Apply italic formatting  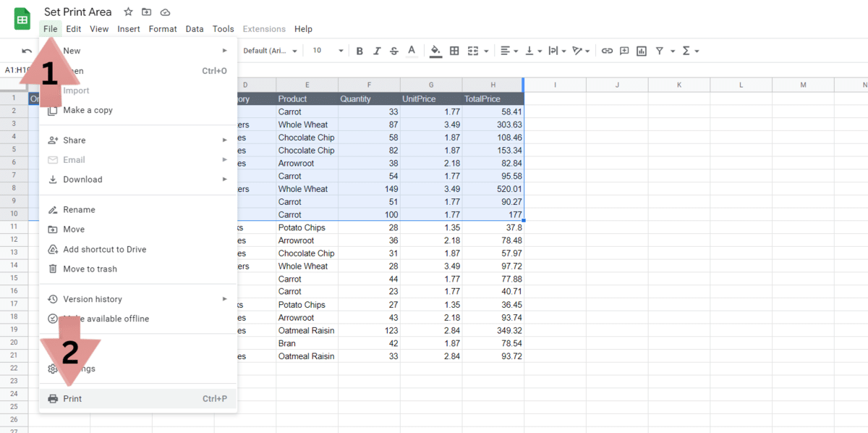coord(377,51)
